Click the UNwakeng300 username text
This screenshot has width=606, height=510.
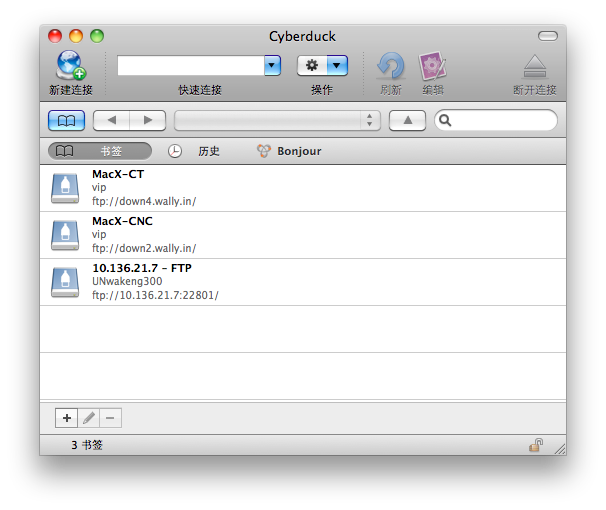pyautogui.click(x=127, y=281)
